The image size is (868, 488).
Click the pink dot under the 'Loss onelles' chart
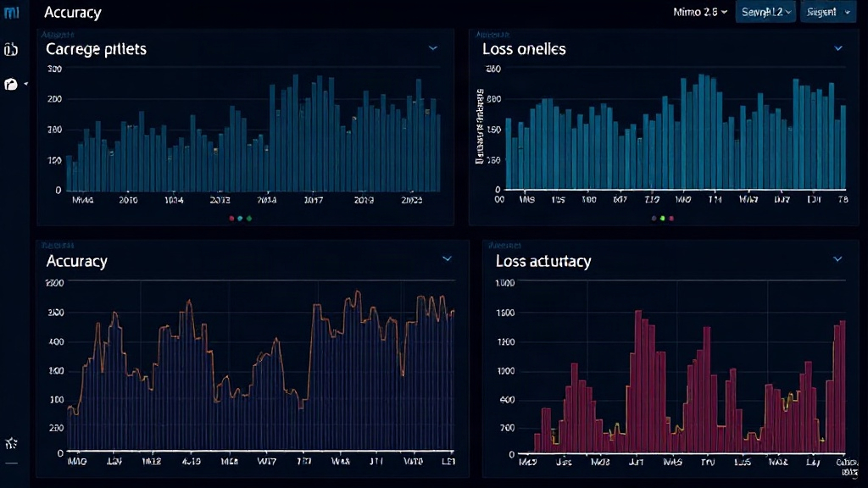[x=671, y=219]
